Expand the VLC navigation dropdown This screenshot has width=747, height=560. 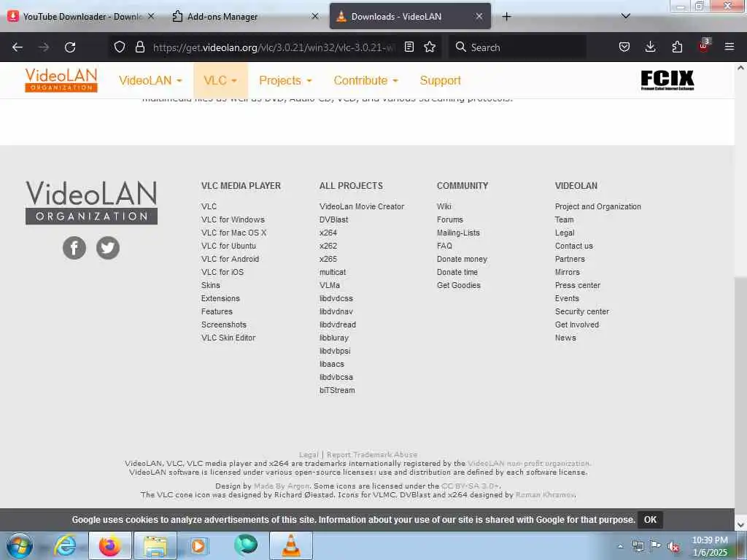point(220,80)
